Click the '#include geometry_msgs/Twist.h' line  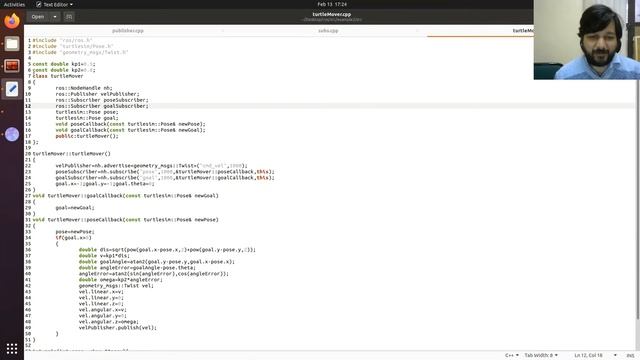pyautogui.click(x=80, y=52)
